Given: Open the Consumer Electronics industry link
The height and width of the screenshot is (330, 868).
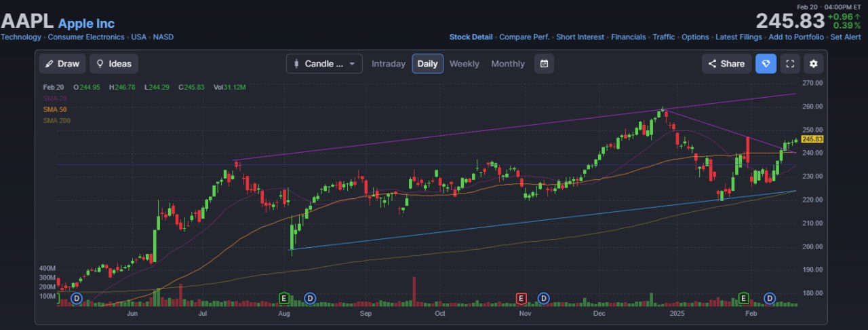Looking at the screenshot, I should click(x=86, y=37).
